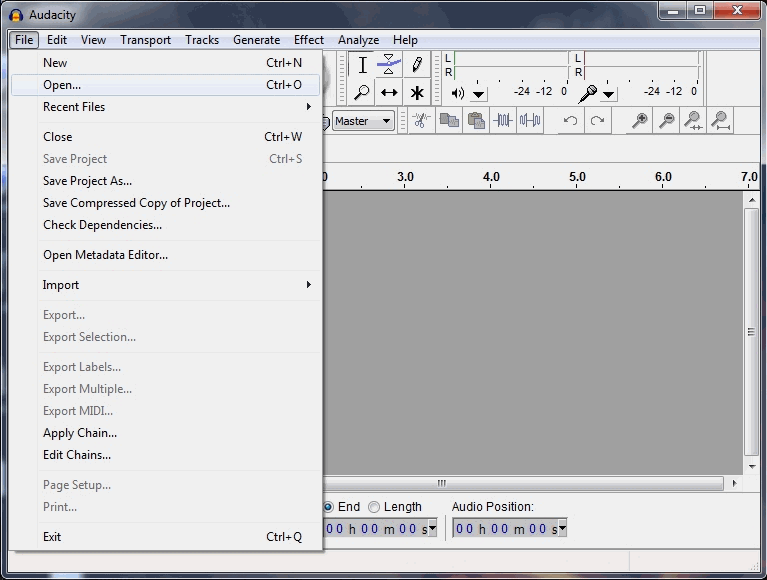The image size is (767, 580).
Task: Select the Envelope tool
Action: (389, 65)
